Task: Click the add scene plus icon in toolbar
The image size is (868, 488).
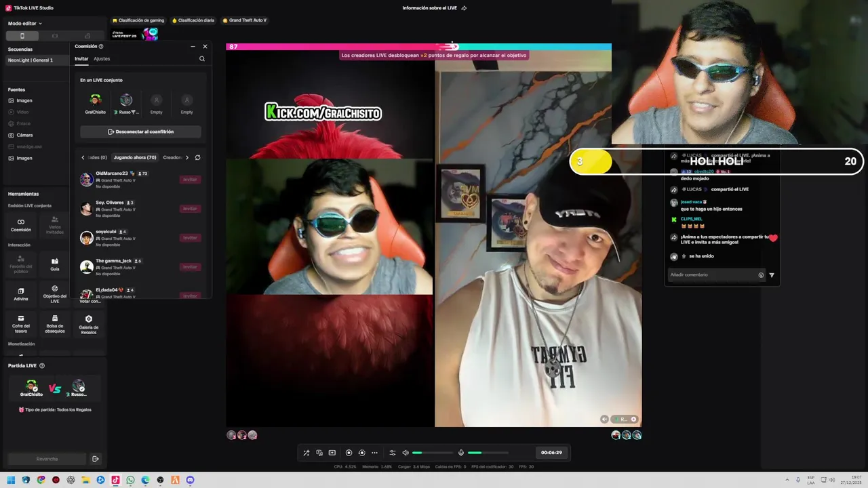Action: (332, 453)
